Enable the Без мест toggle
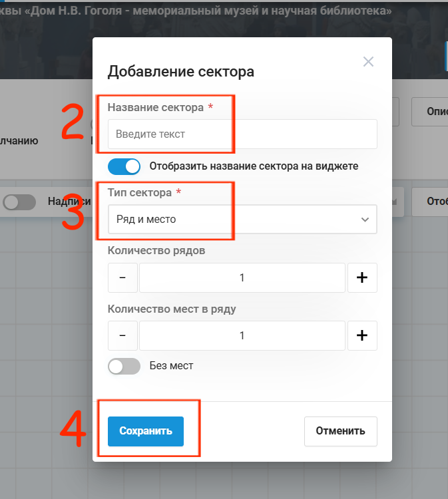The height and width of the screenshot is (499, 448). [x=124, y=366]
